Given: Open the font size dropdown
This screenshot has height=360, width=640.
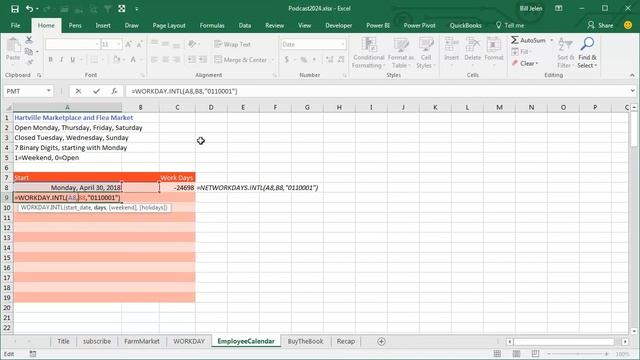Looking at the screenshot, I should tap(118, 44).
